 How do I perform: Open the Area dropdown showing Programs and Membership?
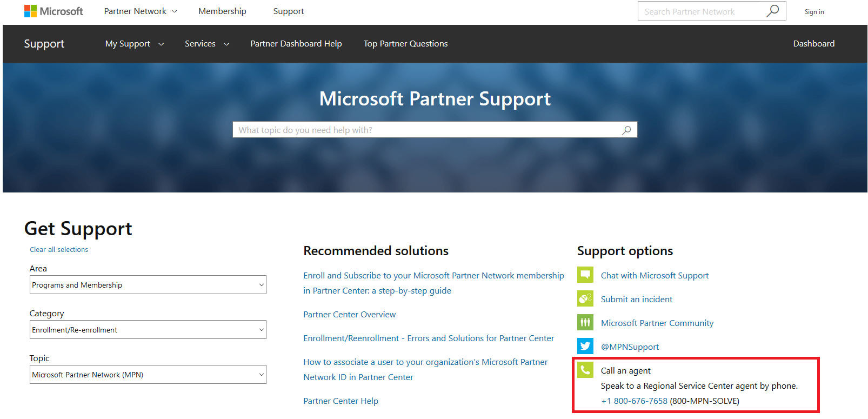click(148, 285)
